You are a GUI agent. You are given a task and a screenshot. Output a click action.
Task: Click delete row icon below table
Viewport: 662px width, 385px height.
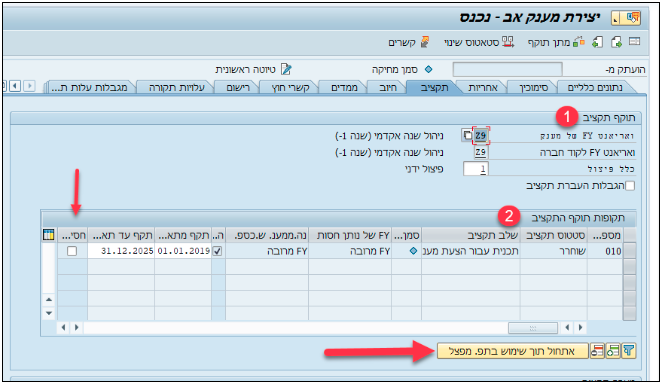pyautogui.click(x=597, y=351)
